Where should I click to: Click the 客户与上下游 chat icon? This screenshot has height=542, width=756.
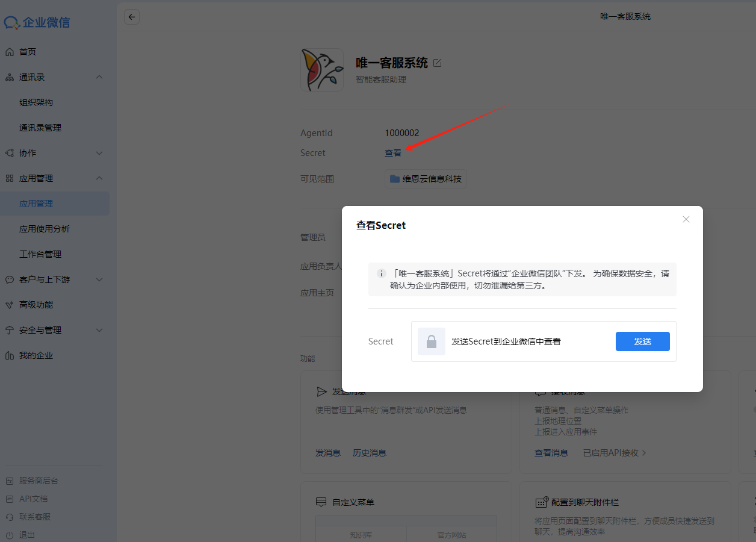tap(10, 279)
